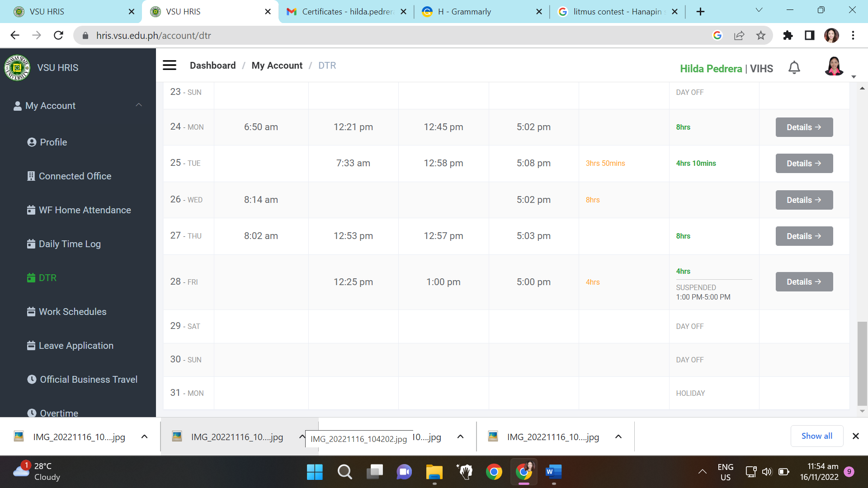The height and width of the screenshot is (488, 868).
Task: Open WF Home Attendance page
Action: coord(85,210)
